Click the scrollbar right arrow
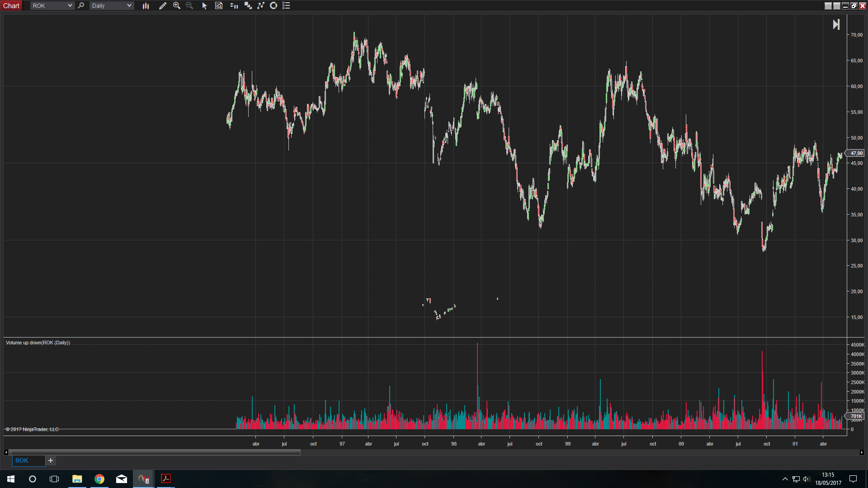The image size is (868, 488). (861, 452)
